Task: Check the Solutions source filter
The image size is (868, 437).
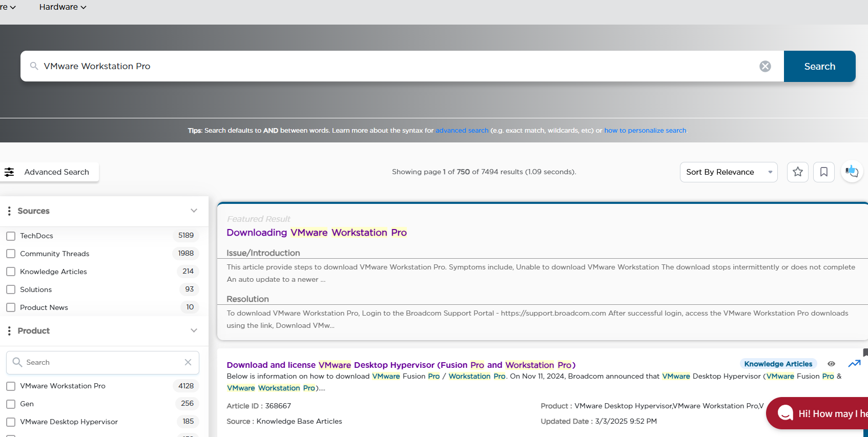Action: 11,290
